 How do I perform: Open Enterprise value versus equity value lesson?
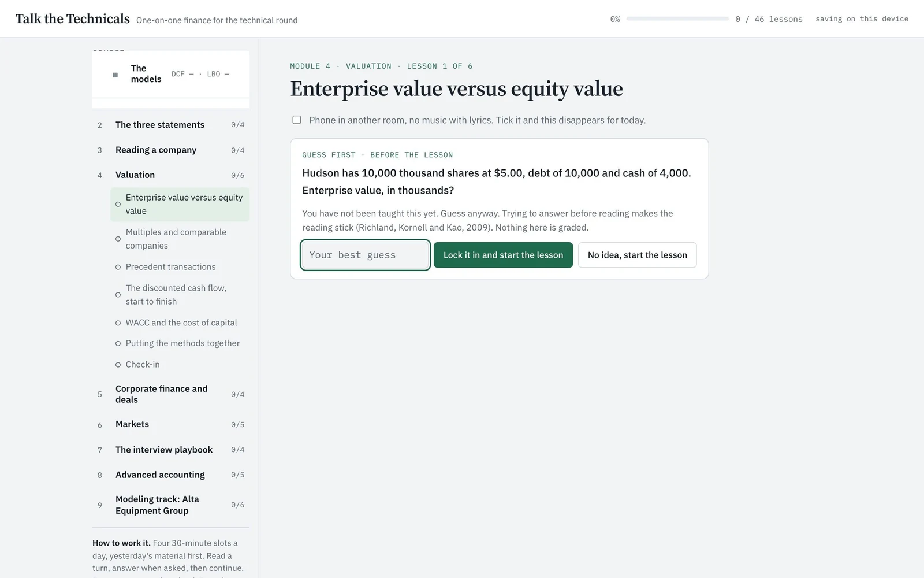coord(180,204)
